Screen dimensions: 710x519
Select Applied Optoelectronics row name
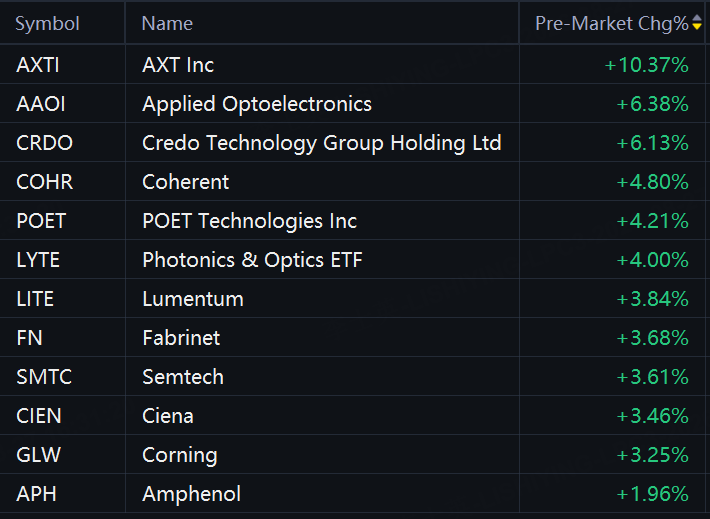tap(257, 104)
